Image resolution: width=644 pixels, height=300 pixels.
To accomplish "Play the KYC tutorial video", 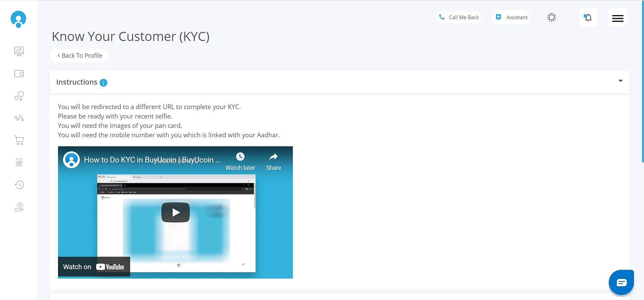I will coord(175,212).
